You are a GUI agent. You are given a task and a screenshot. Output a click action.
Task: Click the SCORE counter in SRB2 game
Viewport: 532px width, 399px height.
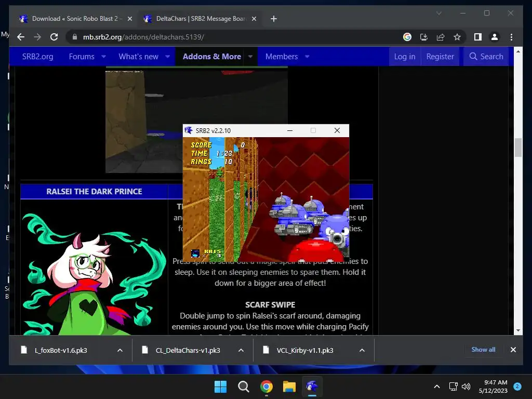[218, 145]
